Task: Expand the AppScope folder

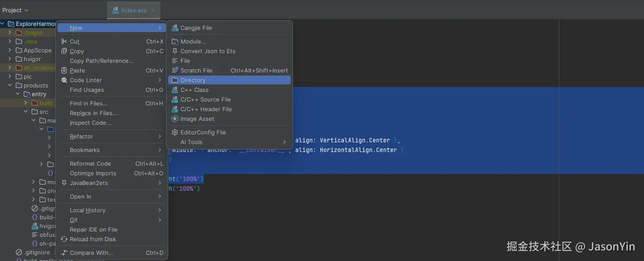Action: (10, 50)
